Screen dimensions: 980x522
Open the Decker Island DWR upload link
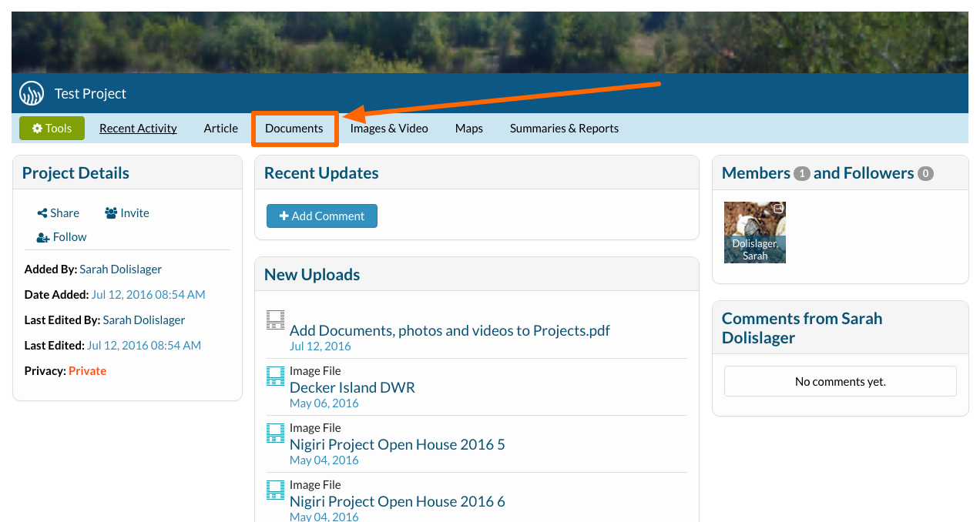(x=352, y=387)
